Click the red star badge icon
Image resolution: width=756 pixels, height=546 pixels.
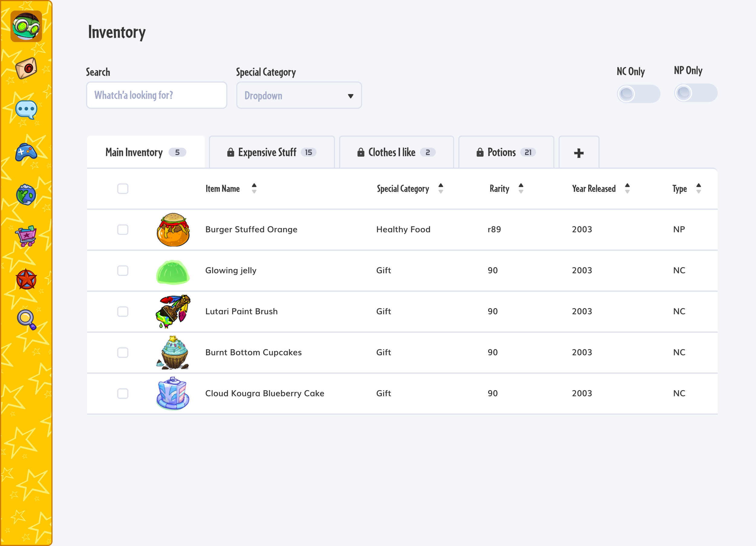point(26,279)
